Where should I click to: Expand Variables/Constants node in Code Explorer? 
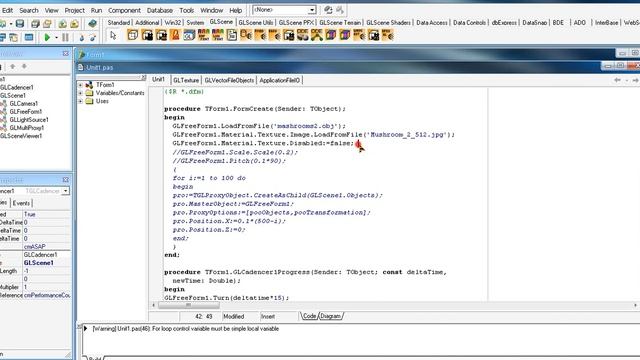click(x=80, y=93)
